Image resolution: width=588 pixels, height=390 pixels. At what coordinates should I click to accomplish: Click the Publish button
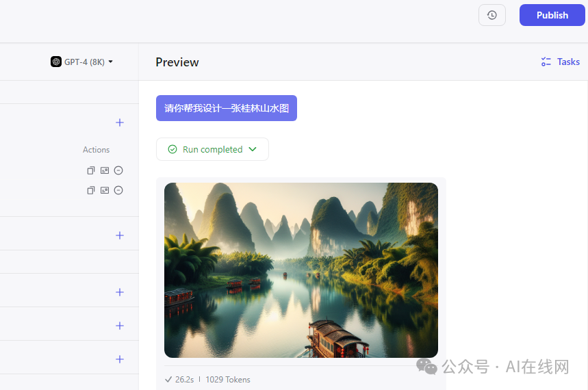point(552,15)
